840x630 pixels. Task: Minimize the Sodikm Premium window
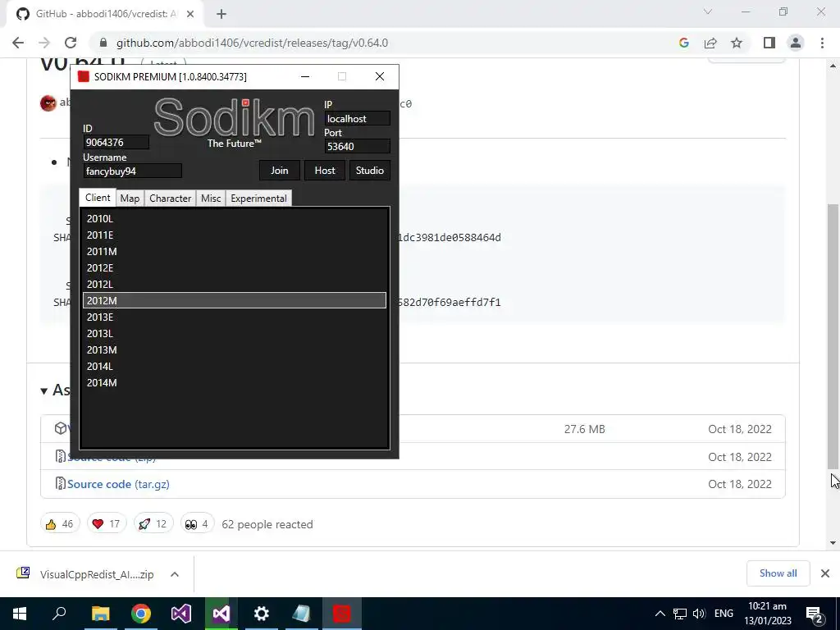point(305,76)
